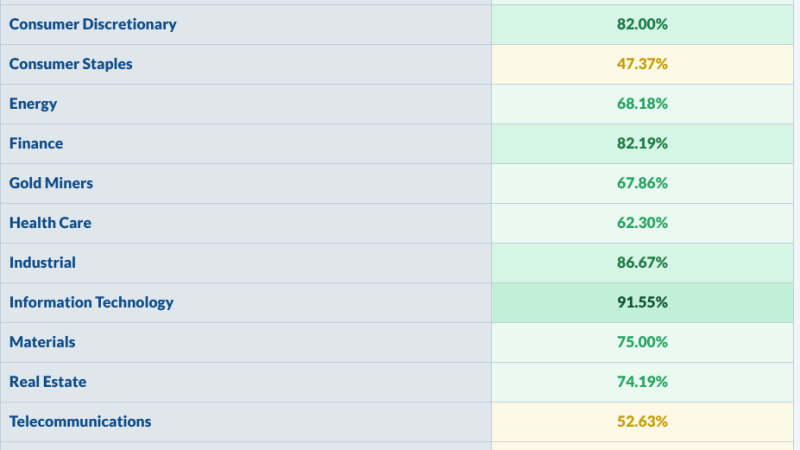This screenshot has width=800, height=450.
Task: Click the 82.19% Finance percentage cell
Action: tap(642, 144)
